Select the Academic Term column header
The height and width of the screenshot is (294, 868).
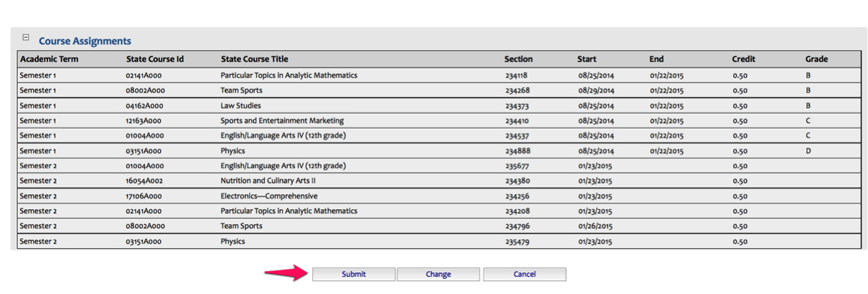pyautogui.click(x=49, y=59)
